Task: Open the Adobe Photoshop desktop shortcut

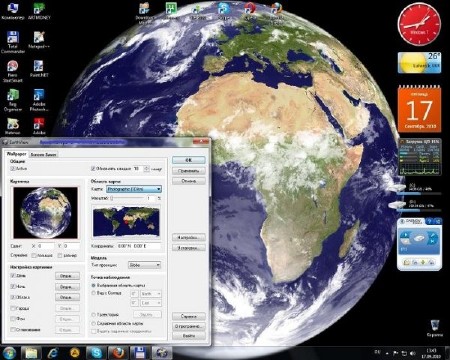Action: pos(39,100)
